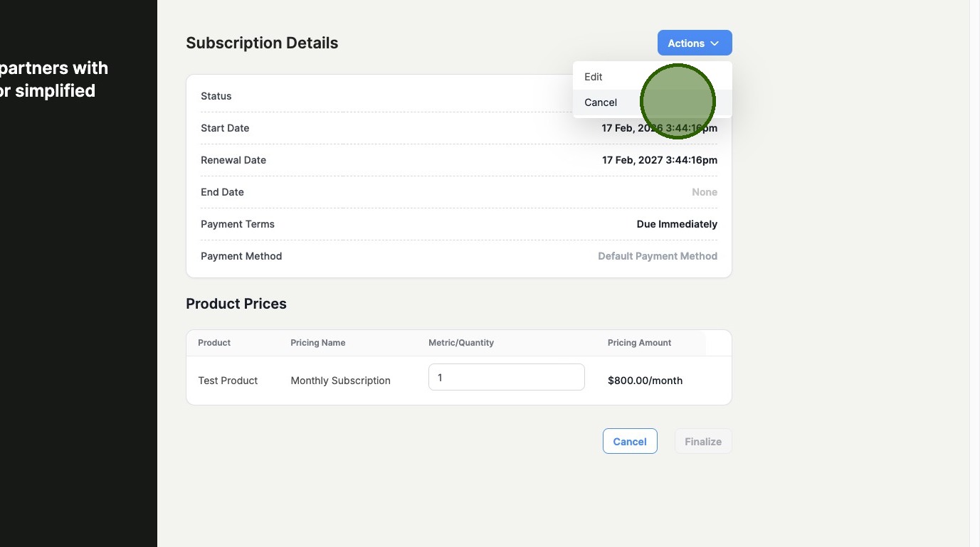Click the Finalize button
Viewport: 980px width, 547px height.
pos(702,442)
